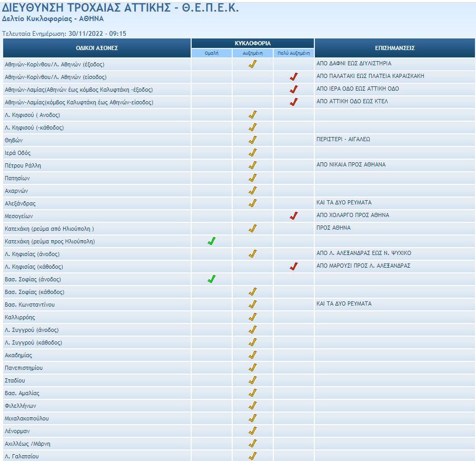The width and height of the screenshot is (476, 461).
Task: Click the ΕΠΙΣΗΜΑΝΣΕΙΣ column header
Action: pos(394,48)
